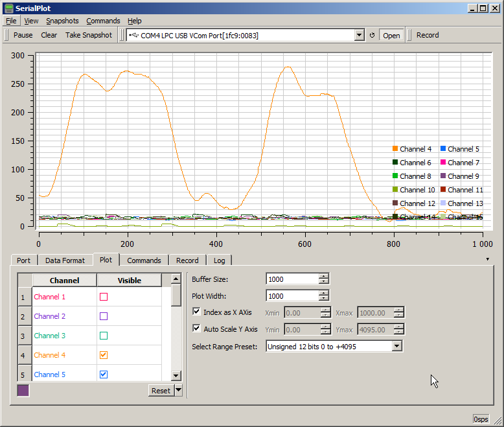Click the port list refresh icon
The image size is (504, 427).
pos(372,36)
